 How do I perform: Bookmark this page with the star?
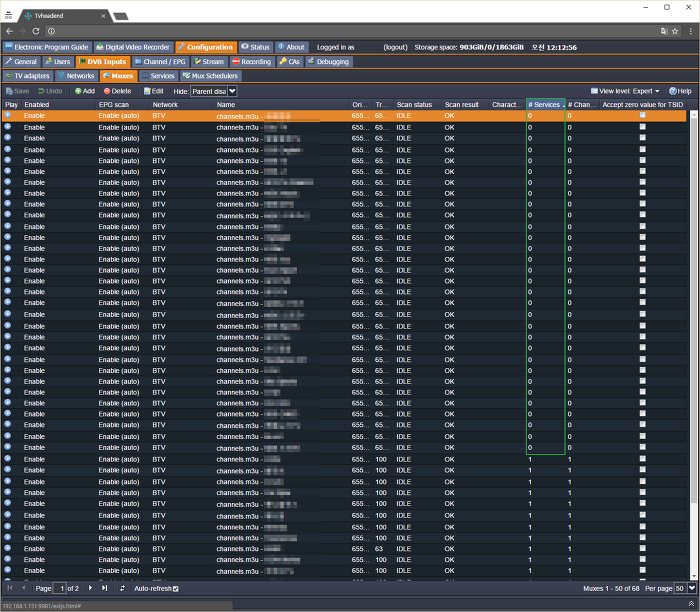[x=675, y=31]
